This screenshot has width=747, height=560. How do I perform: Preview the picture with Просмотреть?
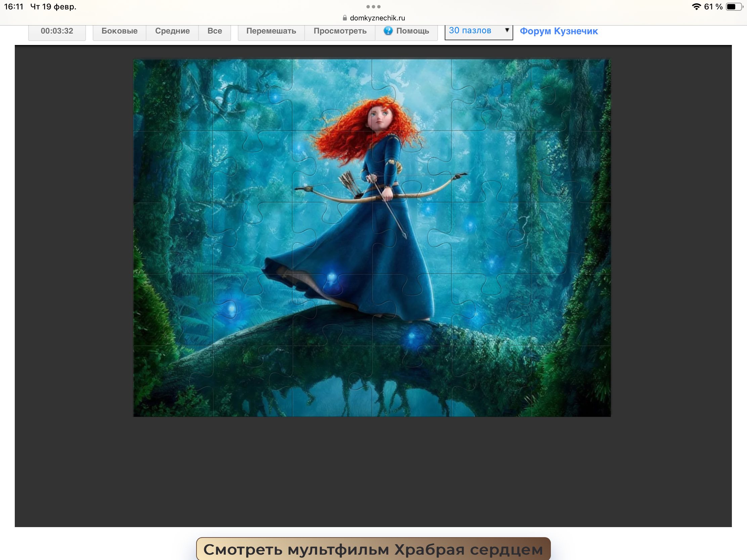[340, 31]
